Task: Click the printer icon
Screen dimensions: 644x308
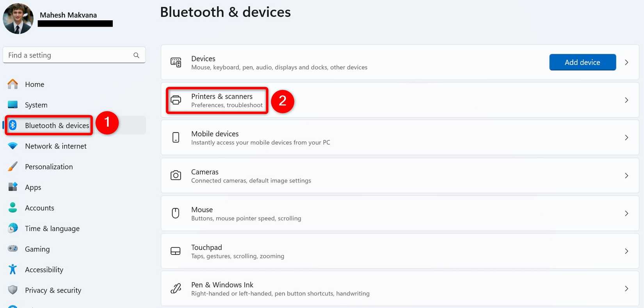Action: click(176, 100)
